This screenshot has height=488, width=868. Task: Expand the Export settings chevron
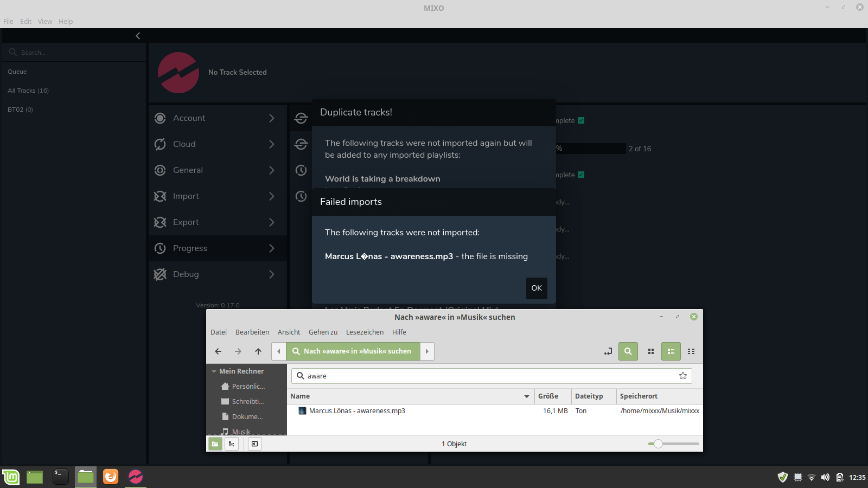coord(272,222)
